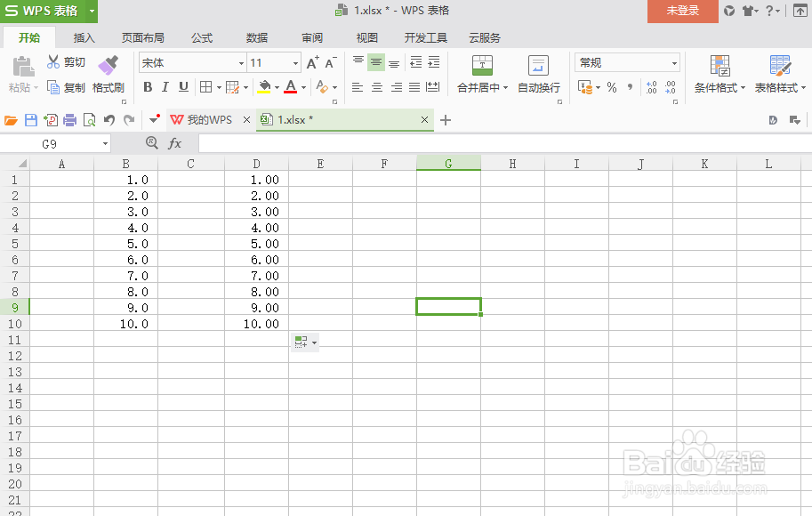Center text horizontally

coord(377,87)
